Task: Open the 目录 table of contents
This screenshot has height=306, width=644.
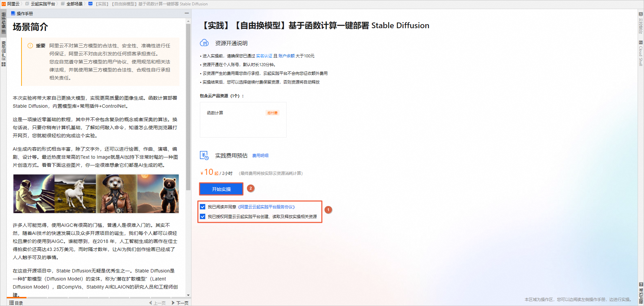Action: point(16,303)
